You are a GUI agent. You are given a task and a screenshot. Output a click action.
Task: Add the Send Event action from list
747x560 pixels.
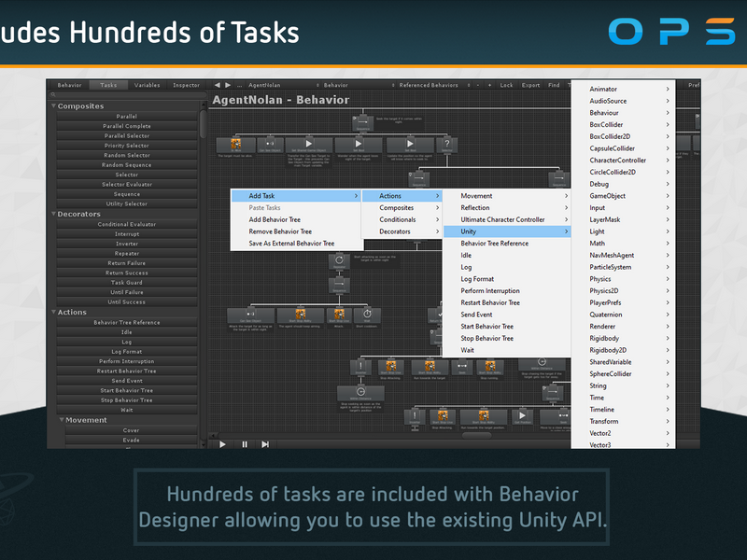pos(127,381)
